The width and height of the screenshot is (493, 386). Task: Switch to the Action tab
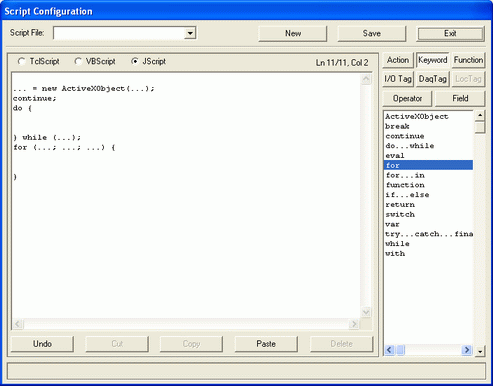[x=398, y=60]
